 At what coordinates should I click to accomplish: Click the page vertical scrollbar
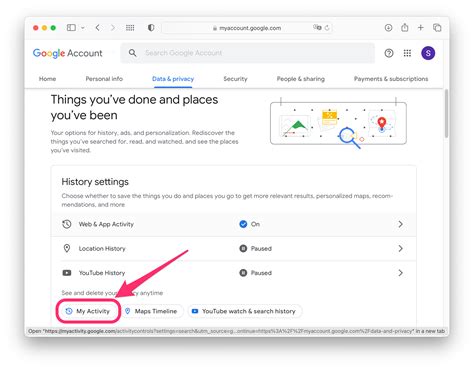446,113
